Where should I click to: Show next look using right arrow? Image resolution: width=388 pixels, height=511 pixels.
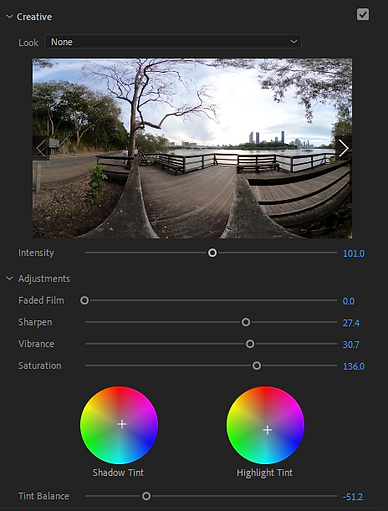coord(343,148)
